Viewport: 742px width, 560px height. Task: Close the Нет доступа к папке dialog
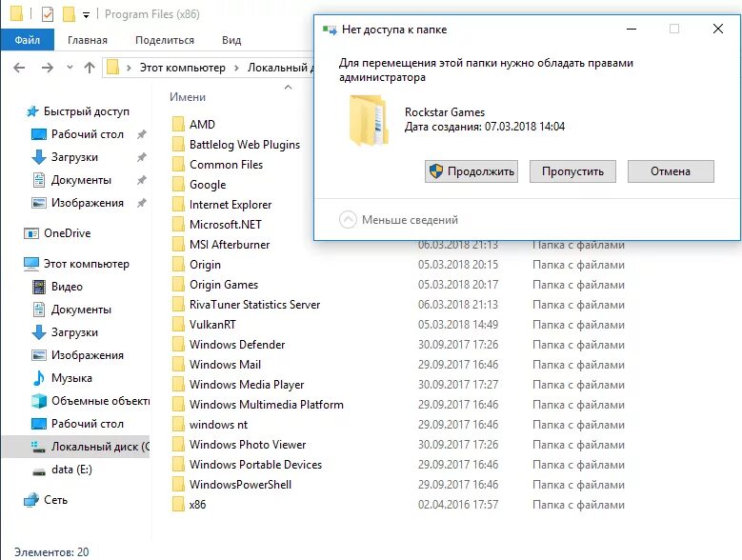718,30
